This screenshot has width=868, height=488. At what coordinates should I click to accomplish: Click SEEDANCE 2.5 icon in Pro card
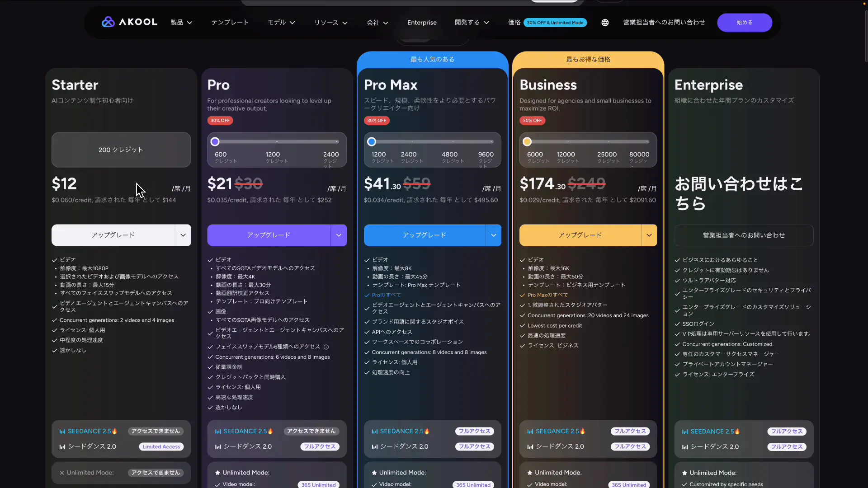tap(218, 432)
